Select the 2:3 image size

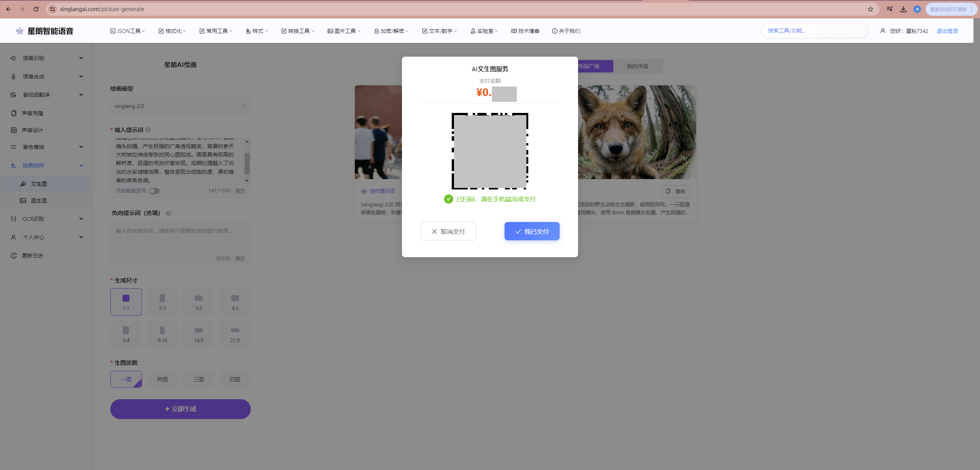coord(162,302)
